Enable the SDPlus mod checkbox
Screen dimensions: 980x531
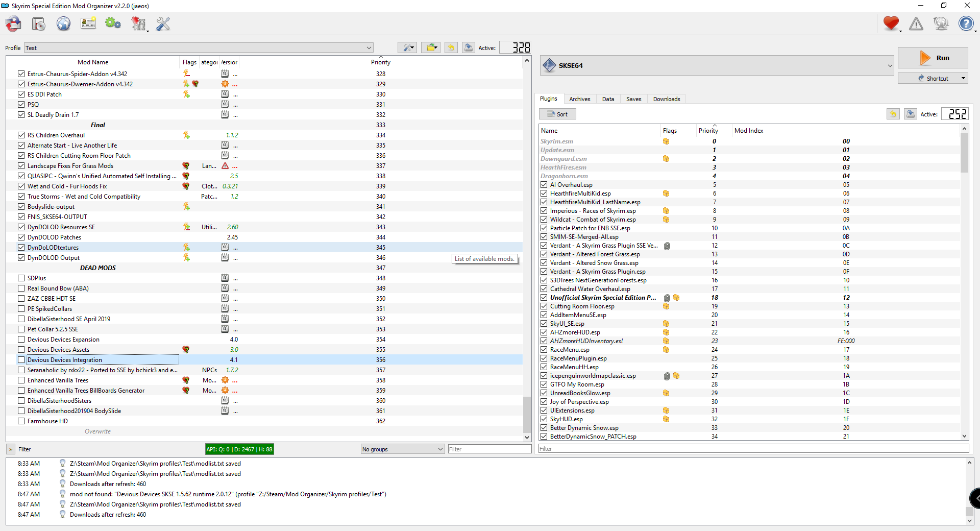[21, 278]
